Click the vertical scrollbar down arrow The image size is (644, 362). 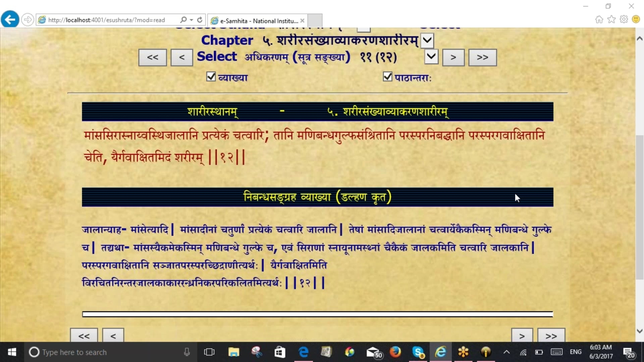click(639, 331)
